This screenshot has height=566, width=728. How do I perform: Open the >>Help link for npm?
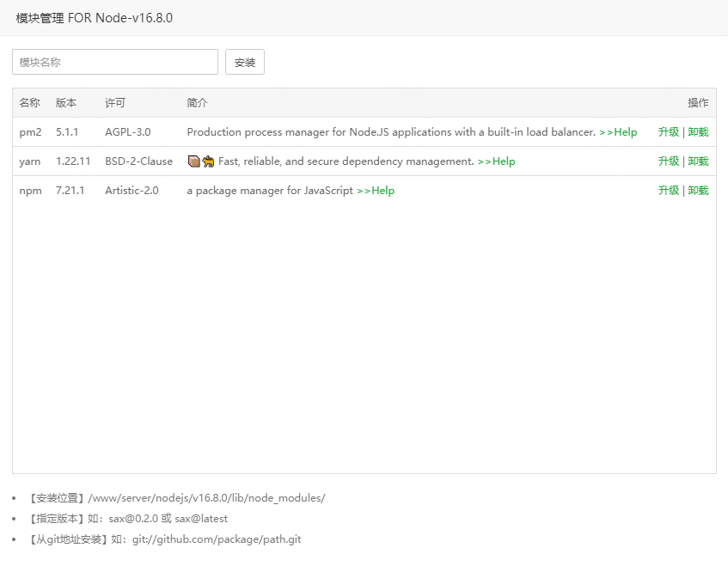coord(376,191)
